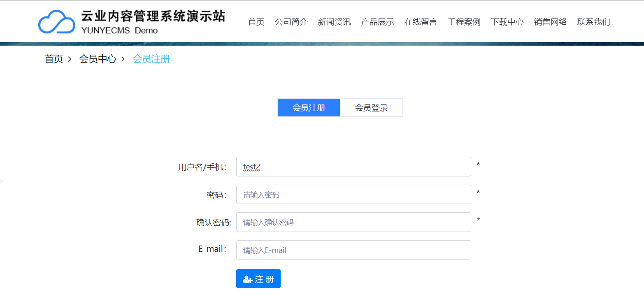The width and height of the screenshot is (644, 299).
Task: Click the password input field
Action: [353, 194]
